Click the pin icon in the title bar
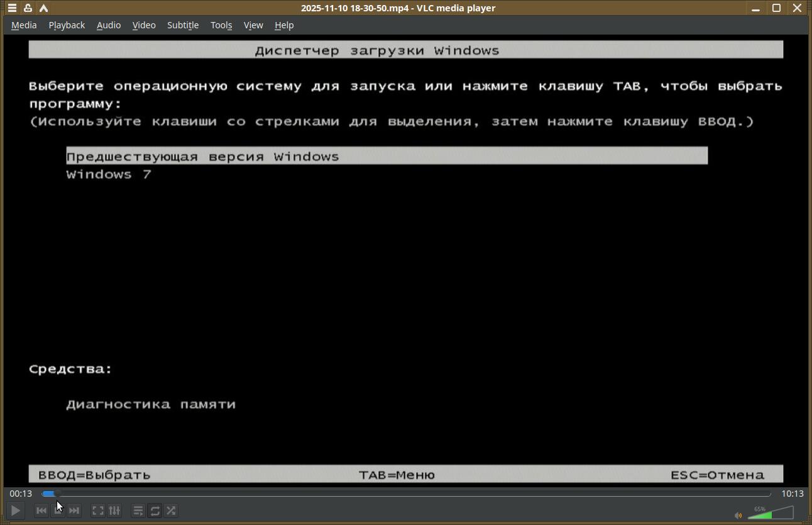812x525 pixels. [x=28, y=8]
